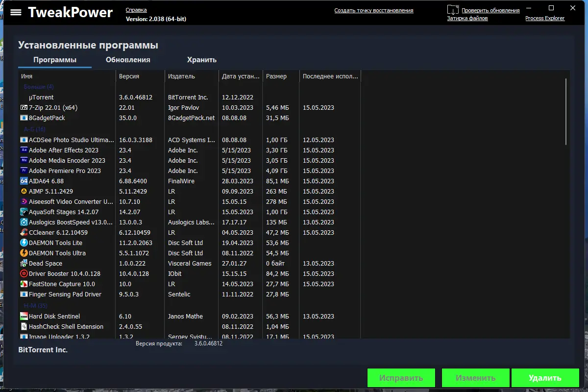Click the Изменить button
This screenshot has width=588, height=392.
[x=475, y=378]
